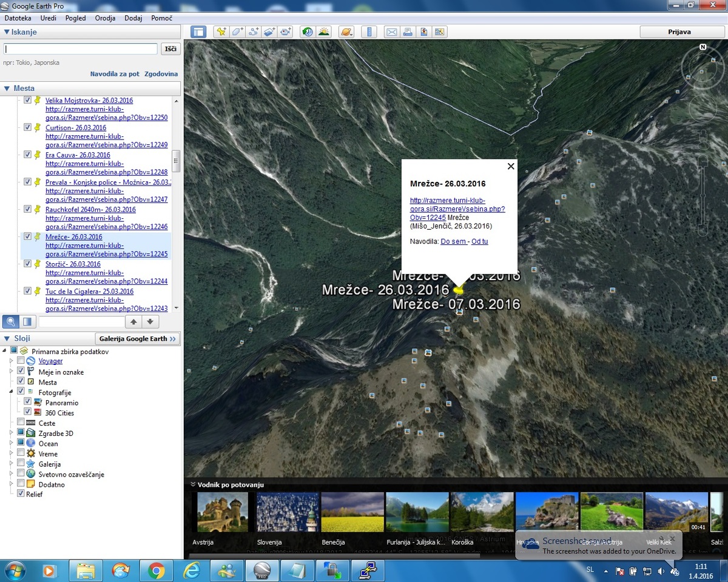
Task: Collapse the Sloji panel
Action: (x=7, y=338)
